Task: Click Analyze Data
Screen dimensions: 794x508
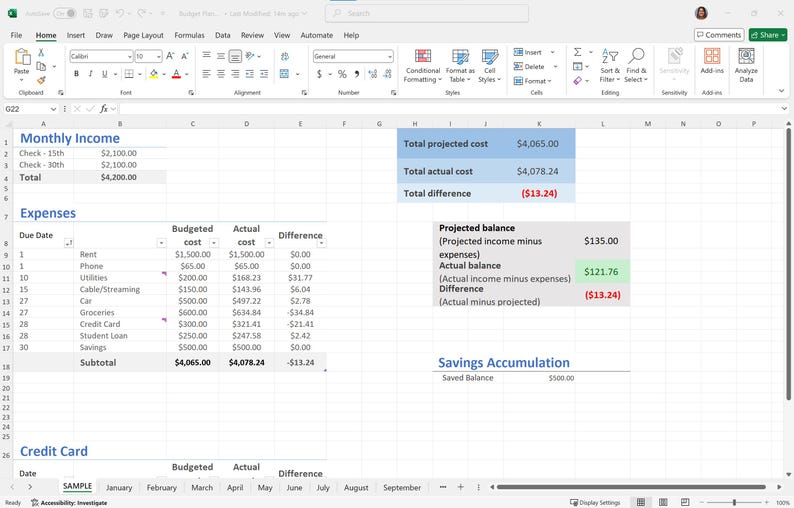Action: coord(746,66)
